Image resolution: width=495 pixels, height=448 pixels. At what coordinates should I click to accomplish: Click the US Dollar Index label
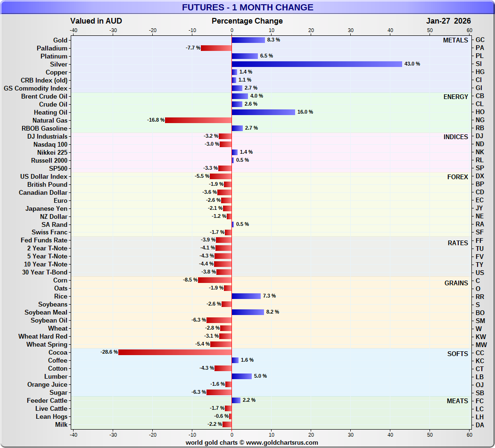(44, 176)
